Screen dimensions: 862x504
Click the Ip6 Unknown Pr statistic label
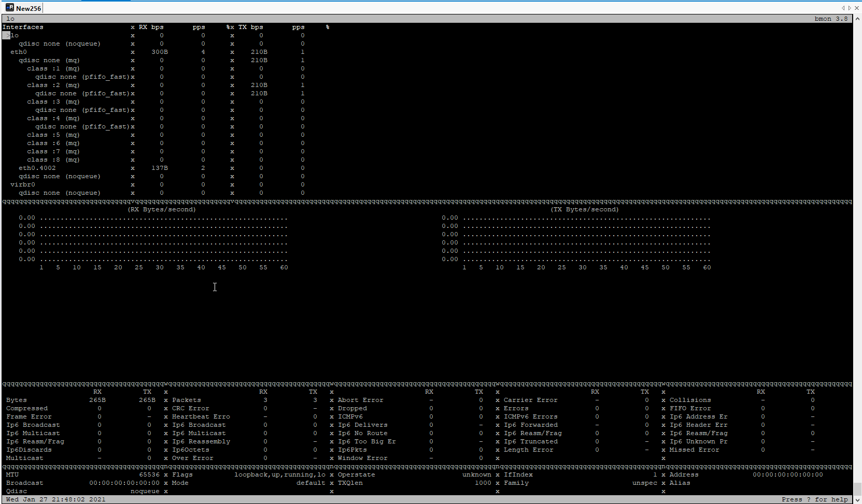[x=699, y=441]
